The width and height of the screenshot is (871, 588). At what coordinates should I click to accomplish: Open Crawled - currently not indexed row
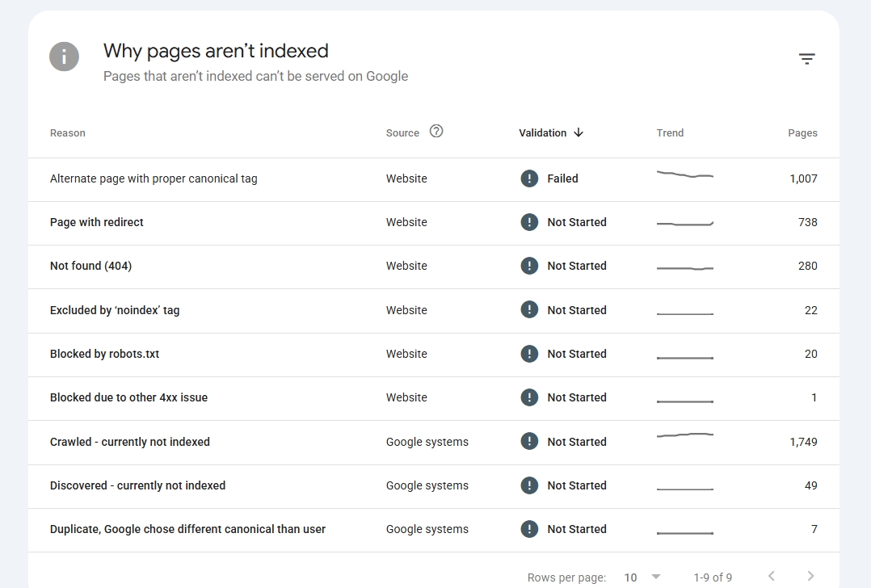(434, 442)
